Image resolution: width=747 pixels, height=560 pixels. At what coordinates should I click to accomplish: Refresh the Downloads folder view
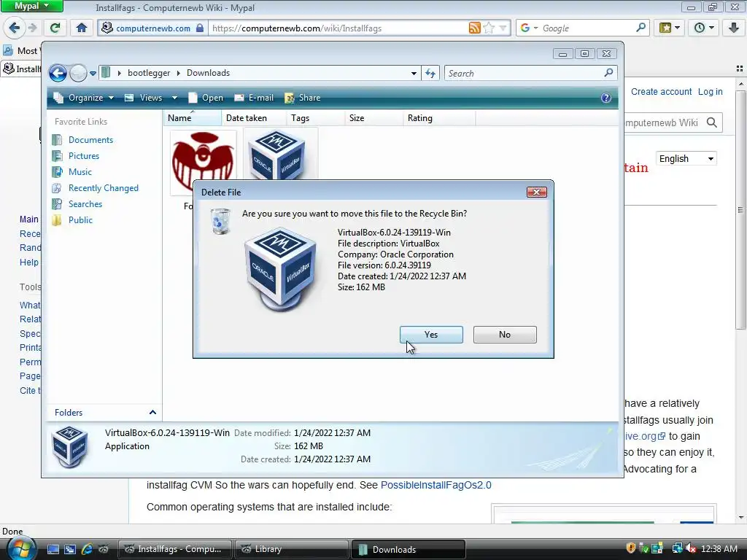point(430,74)
